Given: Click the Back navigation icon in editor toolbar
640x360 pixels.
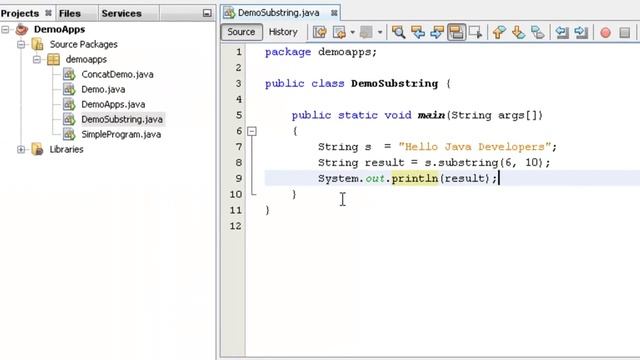Looking at the screenshot, I should click(339, 32).
